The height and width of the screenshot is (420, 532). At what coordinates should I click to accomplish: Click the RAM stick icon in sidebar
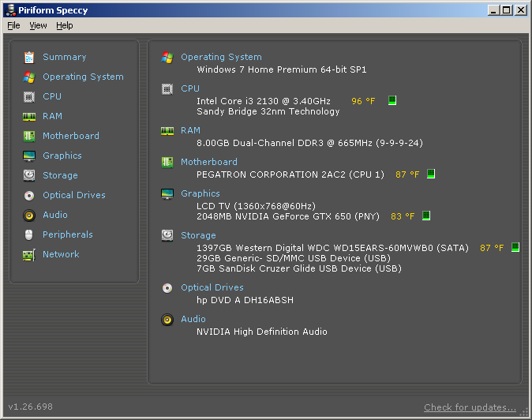(x=29, y=117)
